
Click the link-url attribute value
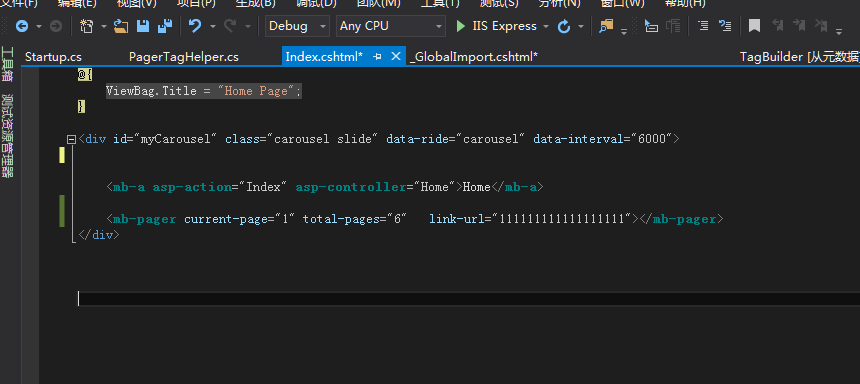tap(562, 219)
